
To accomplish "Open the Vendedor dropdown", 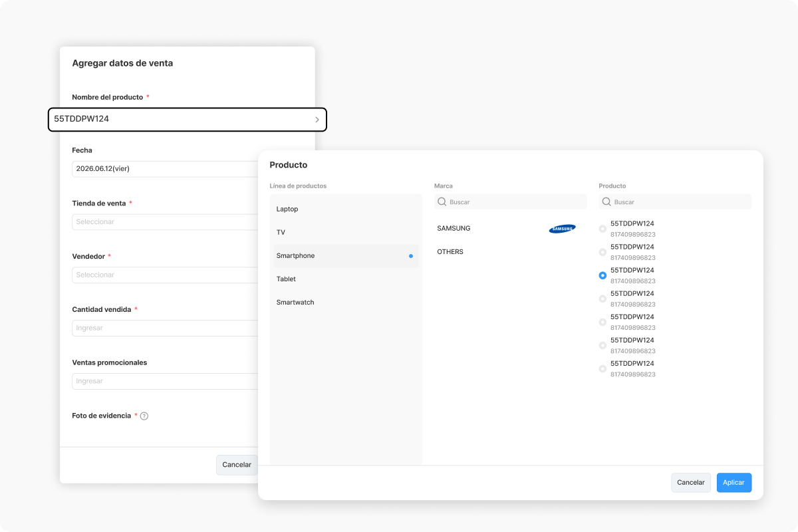I will pyautogui.click(x=165, y=275).
